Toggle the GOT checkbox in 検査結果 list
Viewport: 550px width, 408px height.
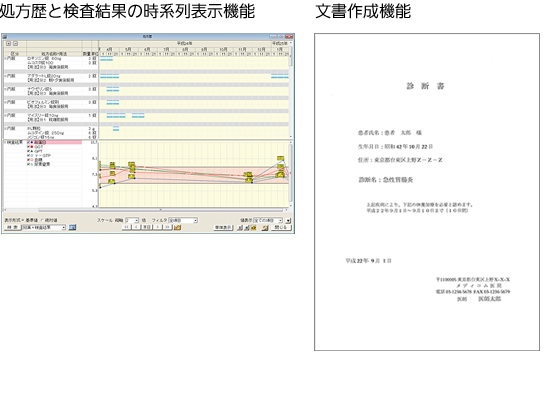pos(28,147)
